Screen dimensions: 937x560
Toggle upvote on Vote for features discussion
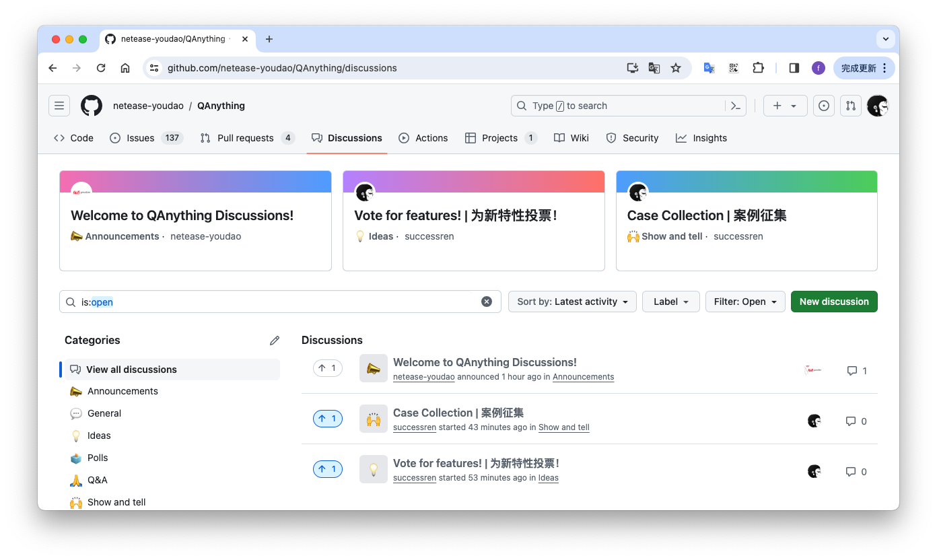coord(328,469)
